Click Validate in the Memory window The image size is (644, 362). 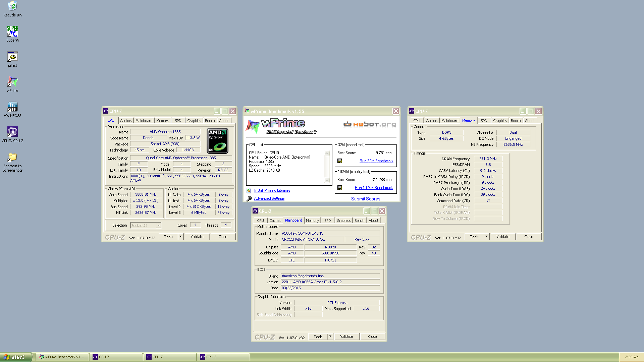coord(503,237)
